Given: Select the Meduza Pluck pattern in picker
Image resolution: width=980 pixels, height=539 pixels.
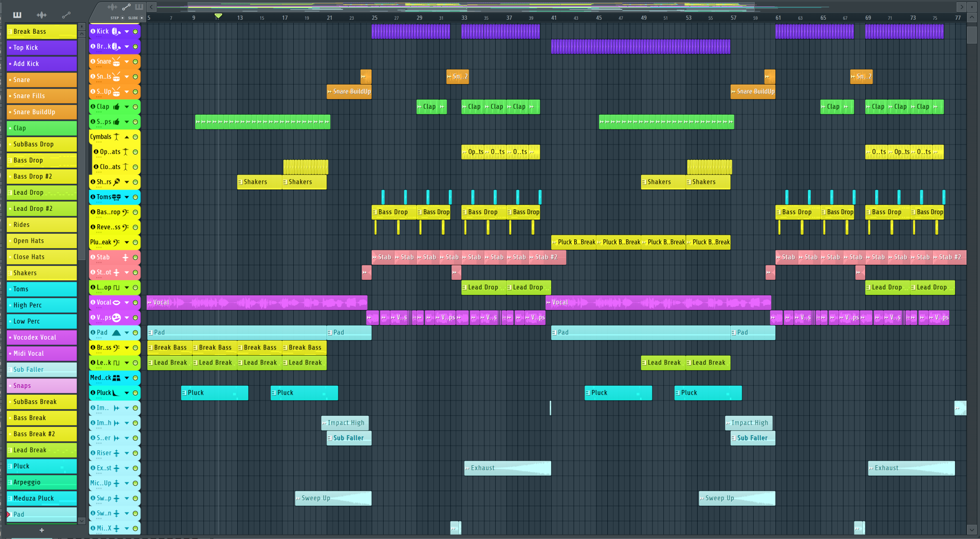Looking at the screenshot, I should click(x=42, y=498).
